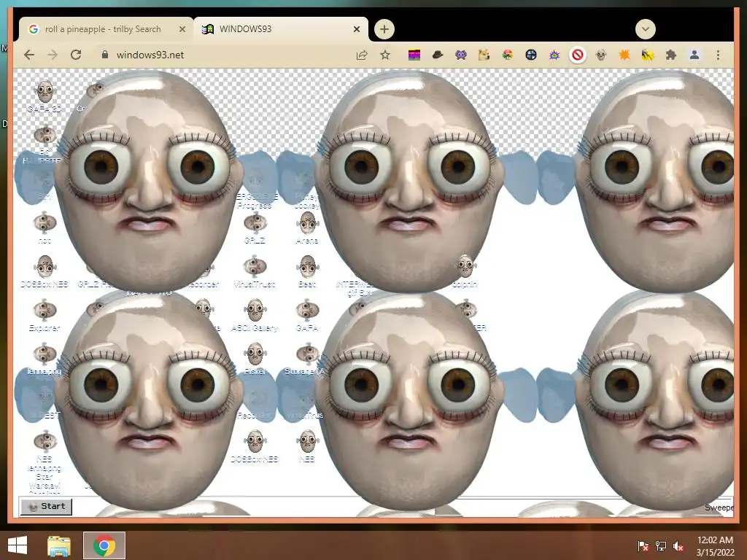747x560 pixels.
Task: Close the roll a pineapple tab
Action: click(182, 29)
